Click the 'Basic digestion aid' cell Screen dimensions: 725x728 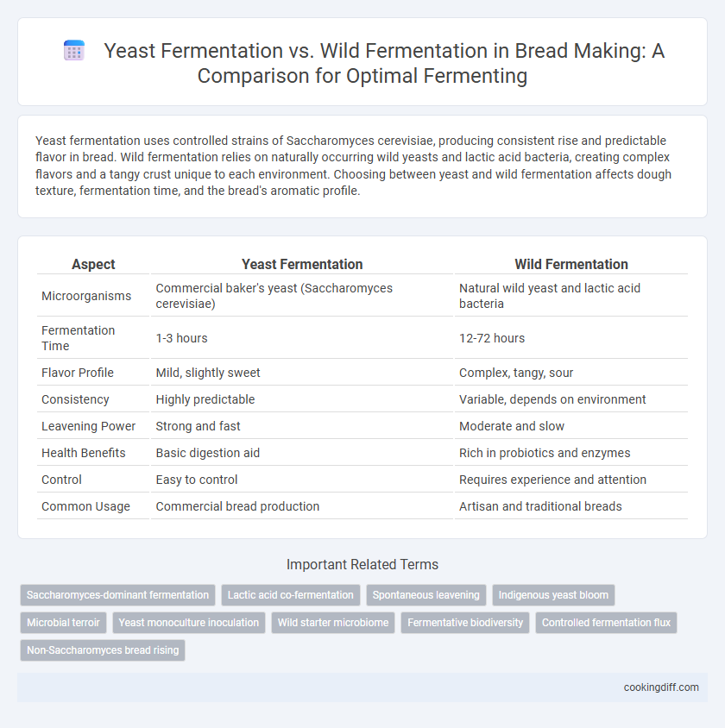302,453
